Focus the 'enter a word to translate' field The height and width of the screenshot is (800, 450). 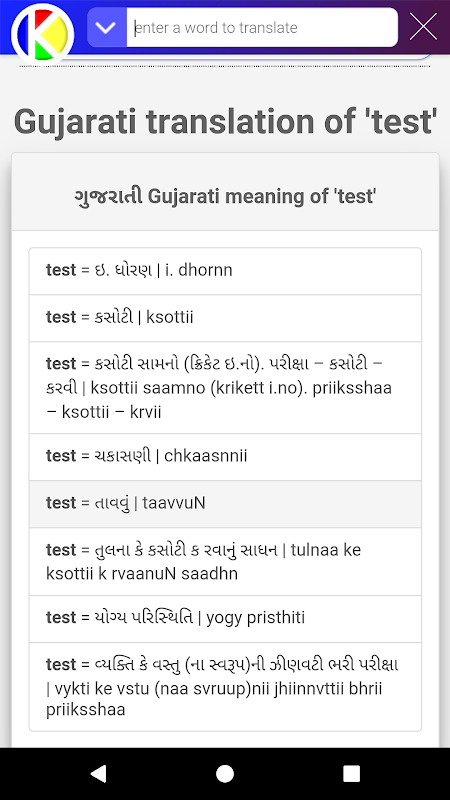[x=262, y=28]
